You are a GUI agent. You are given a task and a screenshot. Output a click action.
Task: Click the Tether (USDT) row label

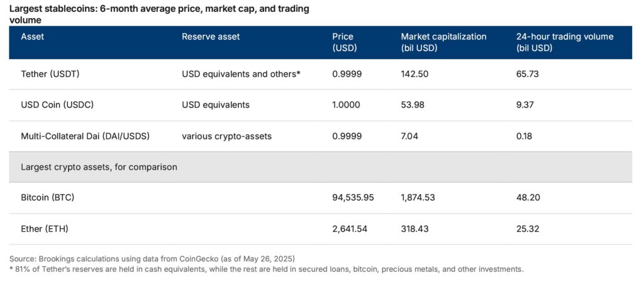(x=50, y=73)
